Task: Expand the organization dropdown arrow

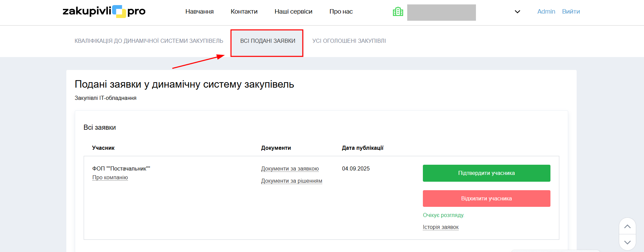Action: [x=517, y=12]
